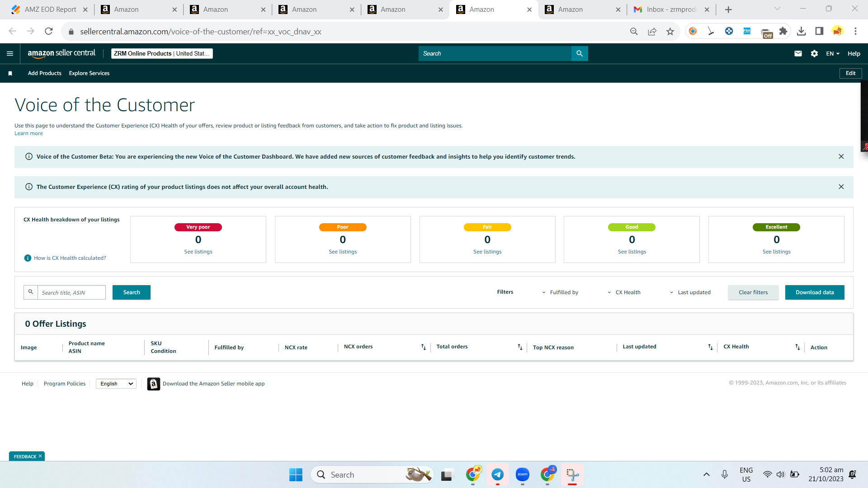Open the Seller Central messages mail icon
This screenshot has width=868, height=488.
pyautogui.click(x=798, y=53)
